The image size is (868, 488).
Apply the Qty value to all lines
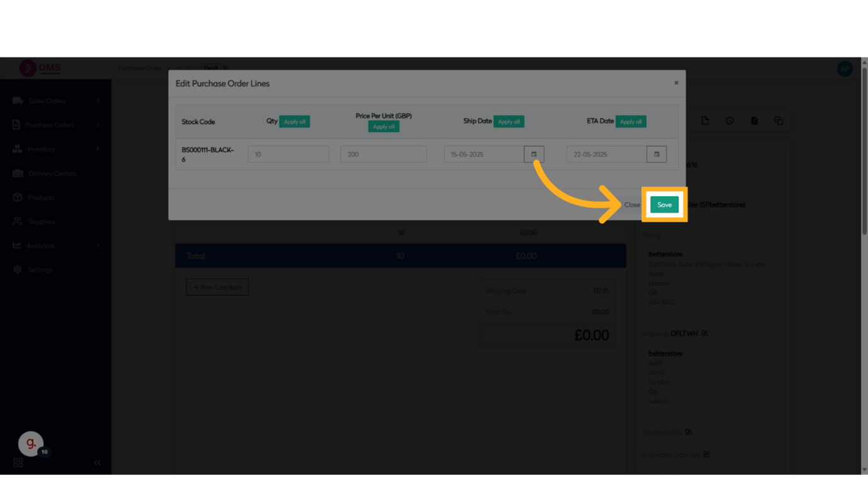pos(294,121)
